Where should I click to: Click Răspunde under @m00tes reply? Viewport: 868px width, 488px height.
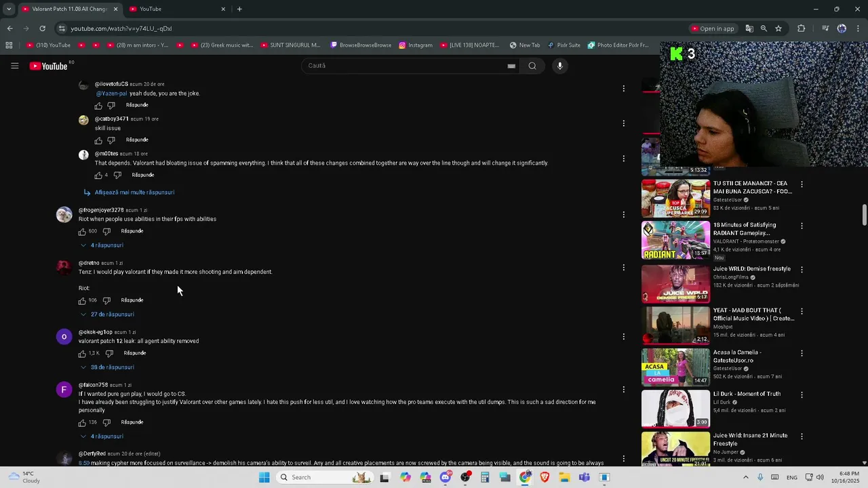[143, 175]
